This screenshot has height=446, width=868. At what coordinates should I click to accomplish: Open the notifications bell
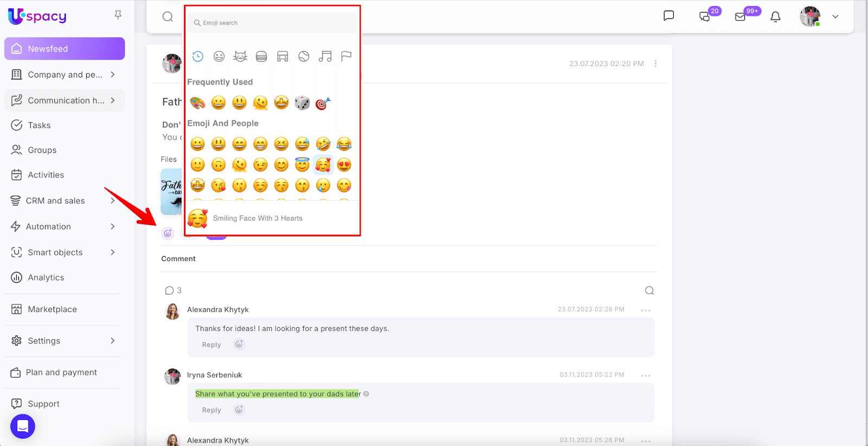coord(775,17)
